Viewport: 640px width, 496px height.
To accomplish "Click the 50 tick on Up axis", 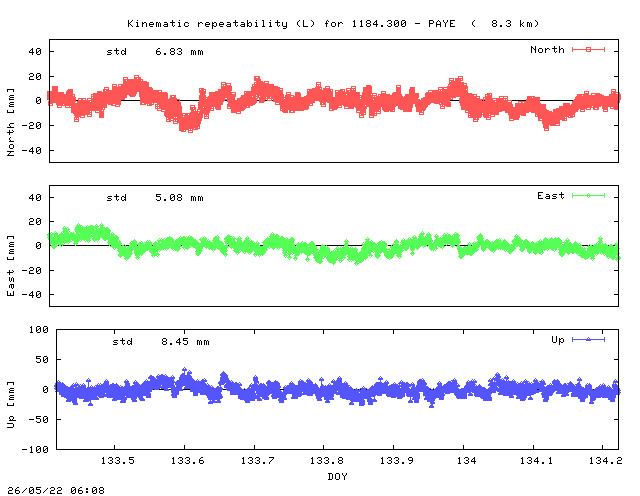I will 42,360.
